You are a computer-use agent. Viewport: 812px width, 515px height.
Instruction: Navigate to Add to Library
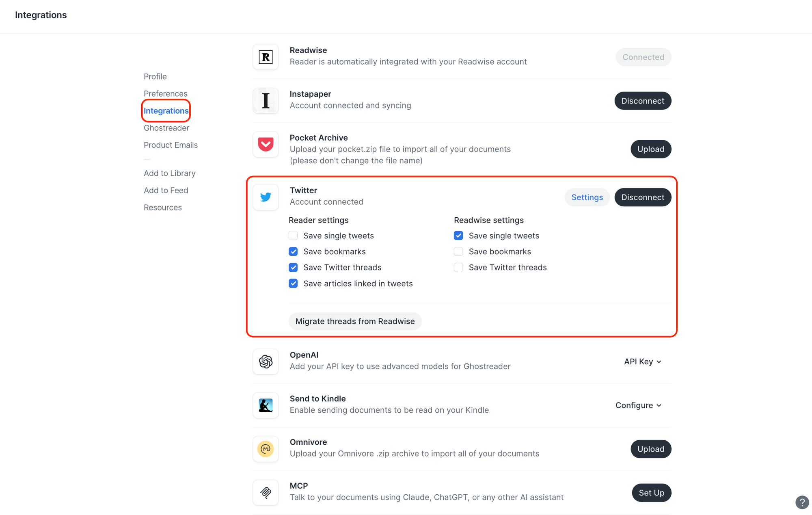click(170, 173)
